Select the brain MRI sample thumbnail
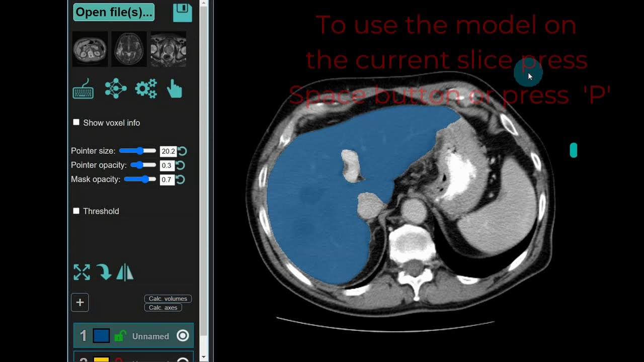The image size is (644, 362). pos(129,49)
